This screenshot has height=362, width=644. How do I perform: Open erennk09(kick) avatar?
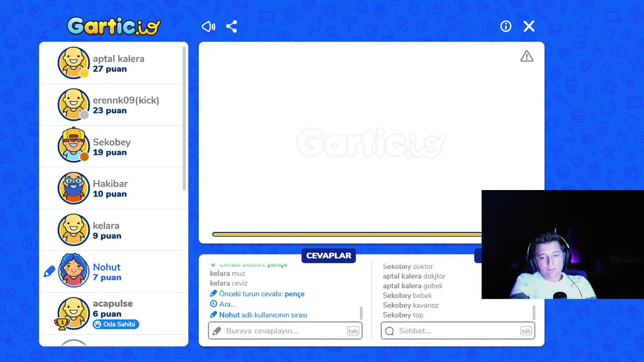(x=74, y=105)
